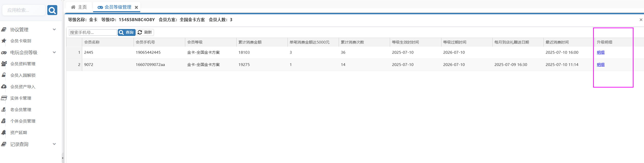Viewport: 644px width, 163px height.
Task: Select the 会员等级管理 tab
Action: click(x=115, y=7)
